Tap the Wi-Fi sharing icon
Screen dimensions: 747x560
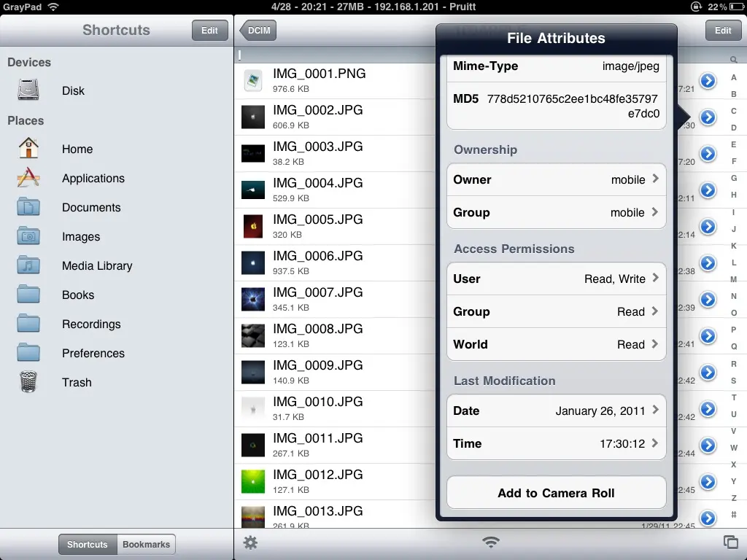coord(491,542)
